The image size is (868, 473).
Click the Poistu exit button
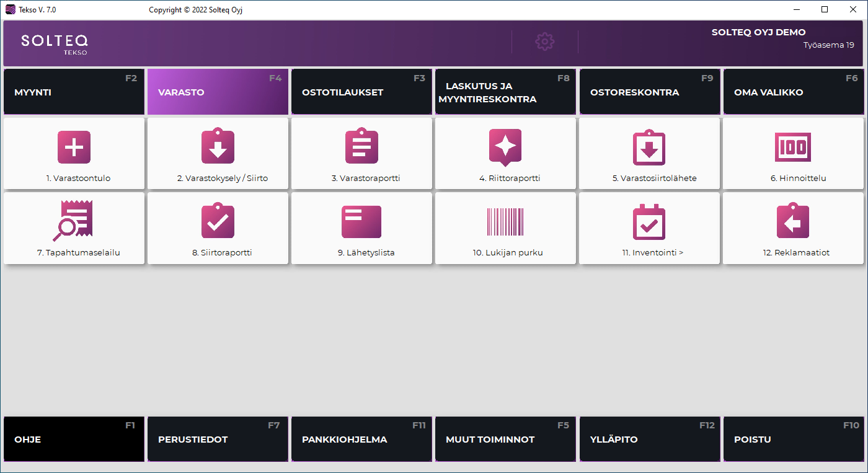click(x=793, y=439)
